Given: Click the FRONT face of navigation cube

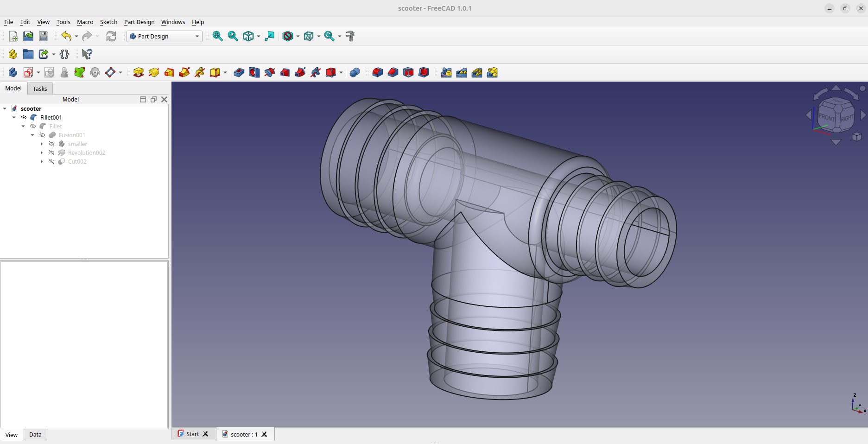Looking at the screenshot, I should (826, 117).
